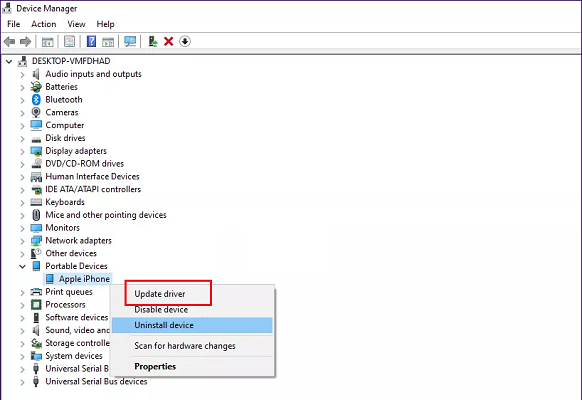
Task: Select the Software devices item
Action: click(76, 317)
